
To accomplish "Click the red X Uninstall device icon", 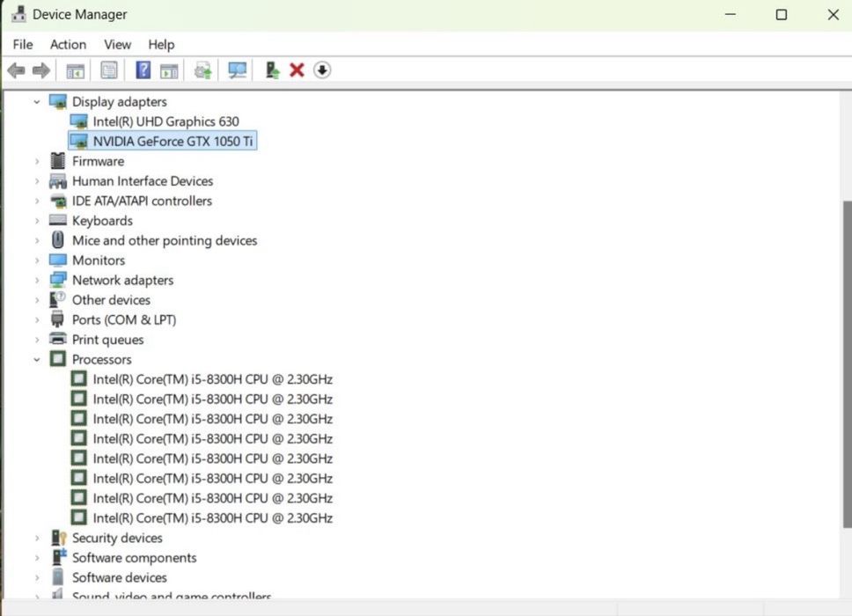I will (x=297, y=70).
